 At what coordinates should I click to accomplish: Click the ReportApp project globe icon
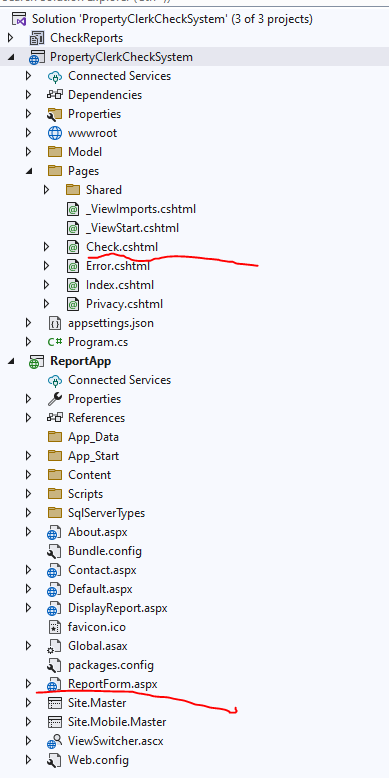pyautogui.click(x=37, y=361)
